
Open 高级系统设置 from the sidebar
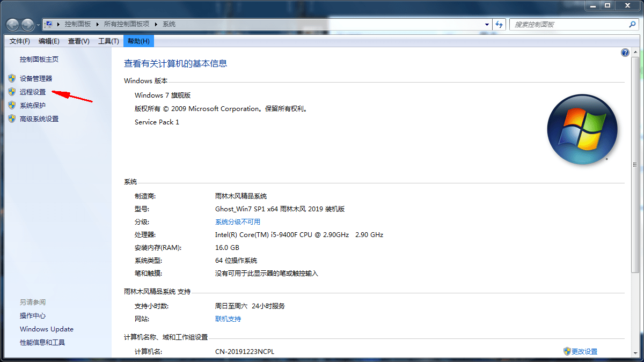click(39, 119)
